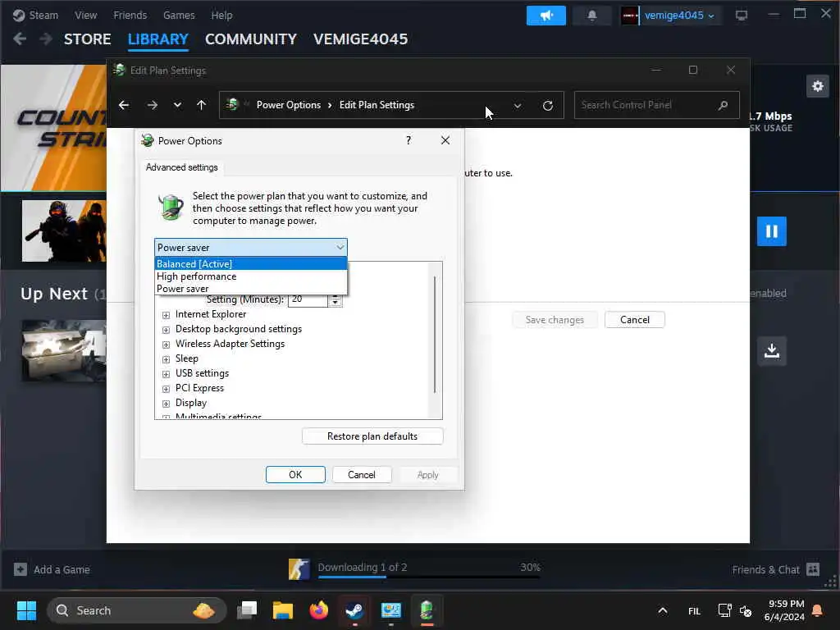The width and height of the screenshot is (840, 630).
Task: Click Control Panel taskbar icon
Action: [391, 610]
